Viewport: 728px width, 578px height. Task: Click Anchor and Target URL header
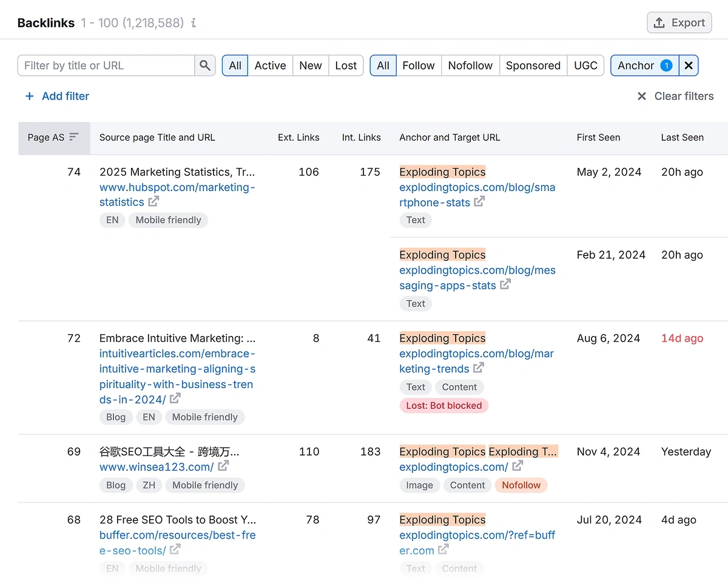(450, 138)
